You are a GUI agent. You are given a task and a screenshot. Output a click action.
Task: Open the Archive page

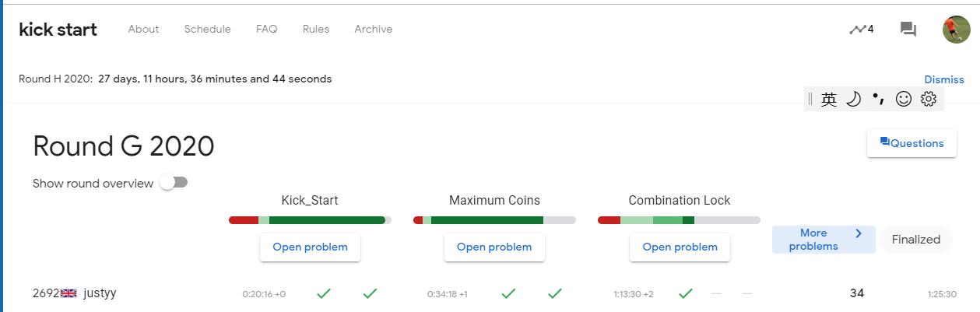click(x=373, y=30)
